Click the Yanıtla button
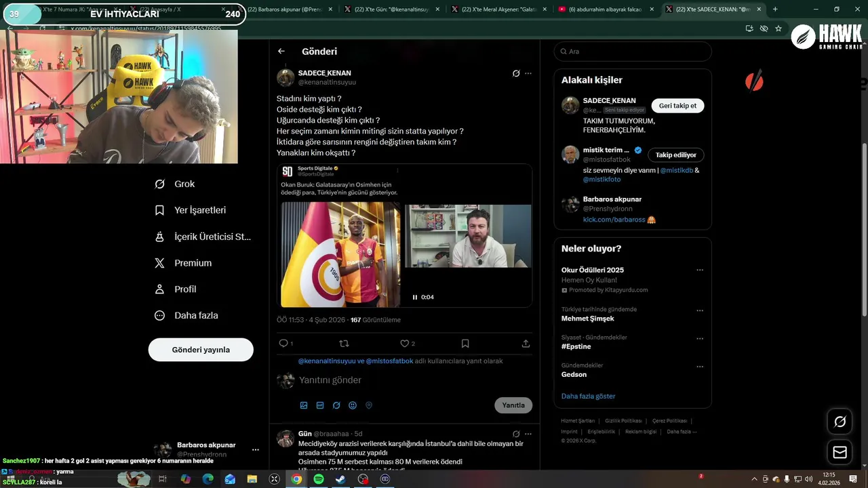Screen dimensions: 868x488 tap(513, 405)
